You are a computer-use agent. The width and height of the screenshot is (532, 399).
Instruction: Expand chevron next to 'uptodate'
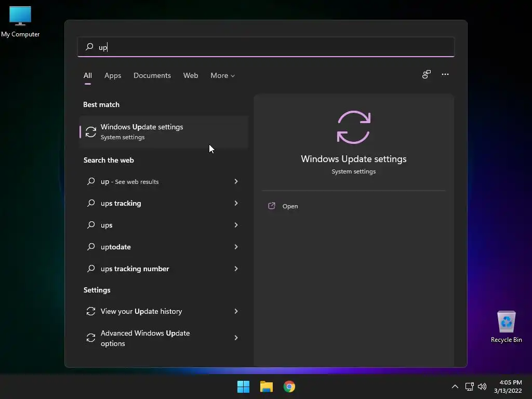coord(236,247)
